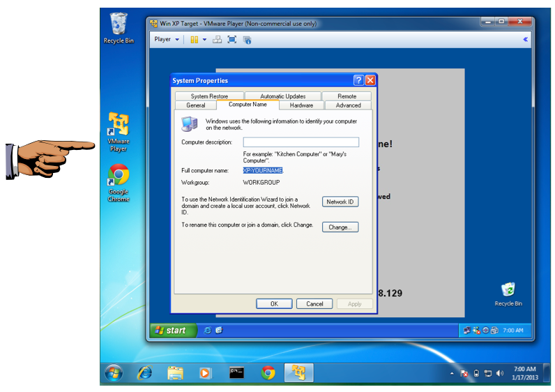Open the volume speaker tray icon

click(x=499, y=373)
